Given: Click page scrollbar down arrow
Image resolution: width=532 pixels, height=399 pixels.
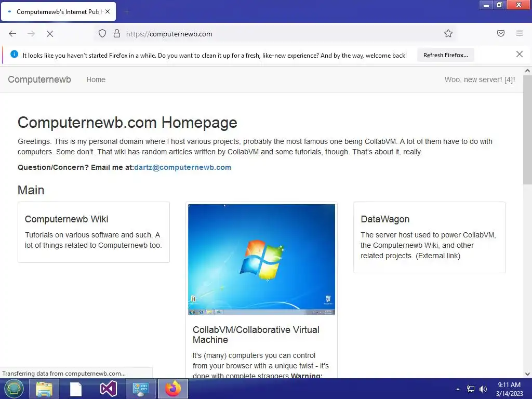Looking at the screenshot, I should [527, 374].
